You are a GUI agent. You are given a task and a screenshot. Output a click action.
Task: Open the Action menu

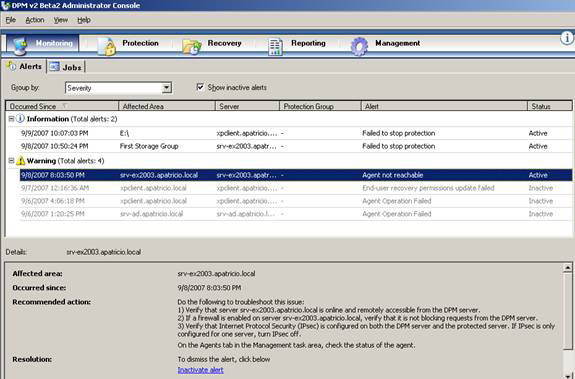(x=35, y=20)
